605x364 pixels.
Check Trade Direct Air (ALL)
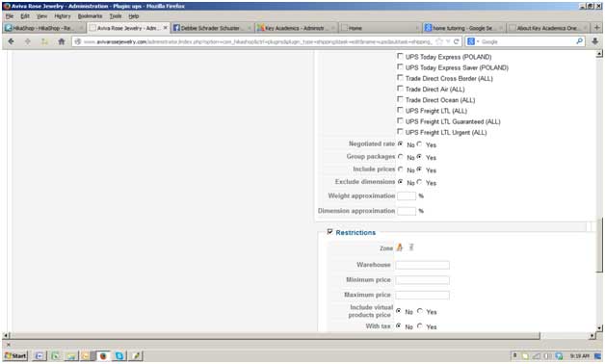(x=400, y=89)
